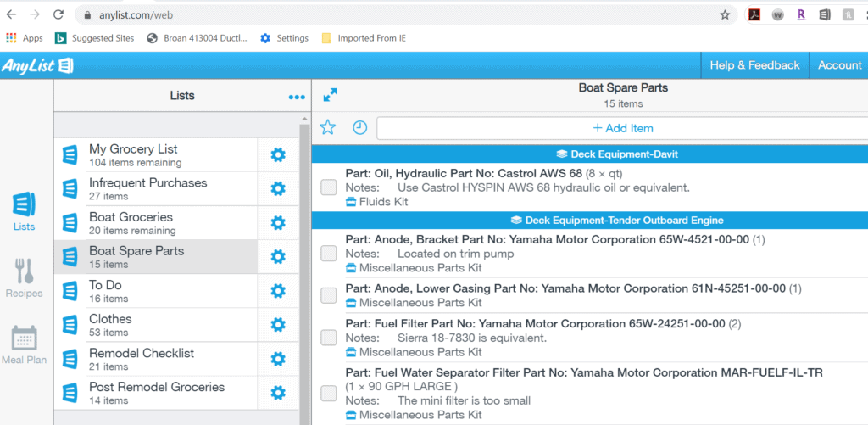Select Infrequent Purchases list
This screenshot has height=425, width=868.
click(158, 189)
